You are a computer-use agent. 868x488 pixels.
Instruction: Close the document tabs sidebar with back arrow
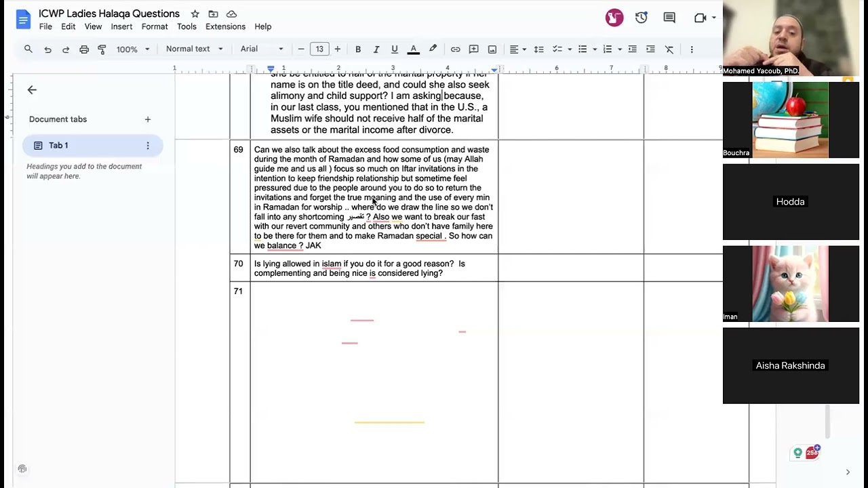[x=32, y=89]
